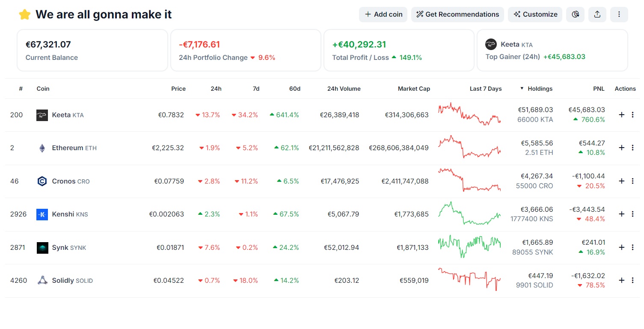Click Top Gainer amount +€45,683.03
The image size is (644, 329).
click(564, 56)
